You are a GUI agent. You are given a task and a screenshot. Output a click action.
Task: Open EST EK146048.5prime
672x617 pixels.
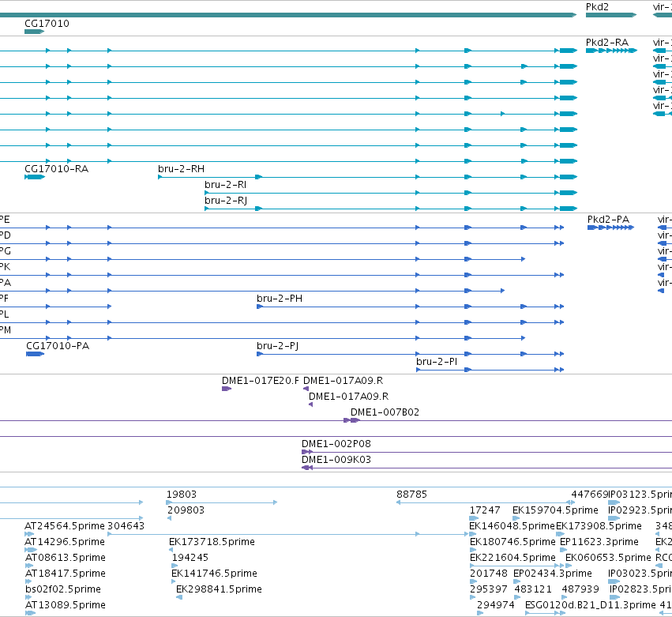pos(473,534)
